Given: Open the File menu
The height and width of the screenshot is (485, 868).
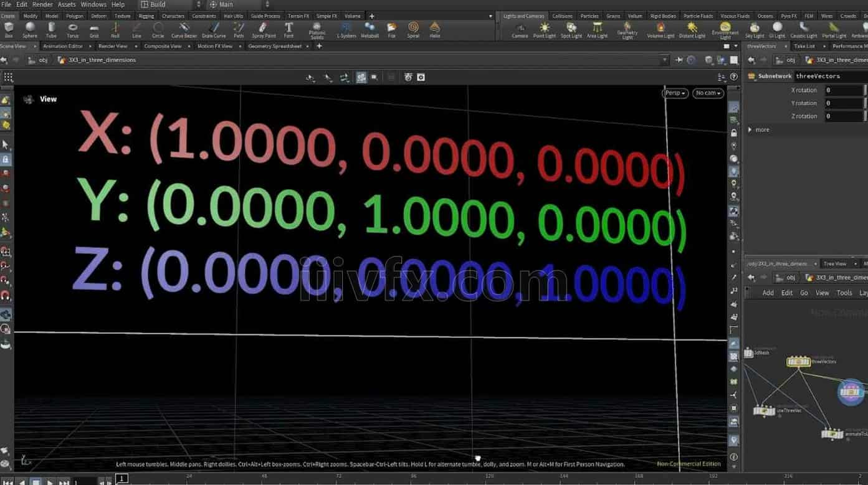Looking at the screenshot, I should point(6,4).
